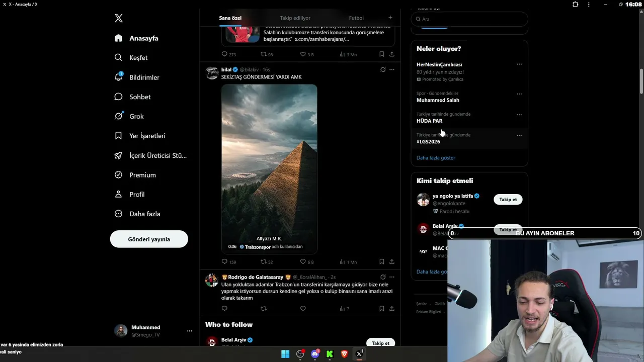Focus the Ara search field
The image size is (644, 362).
click(x=469, y=19)
